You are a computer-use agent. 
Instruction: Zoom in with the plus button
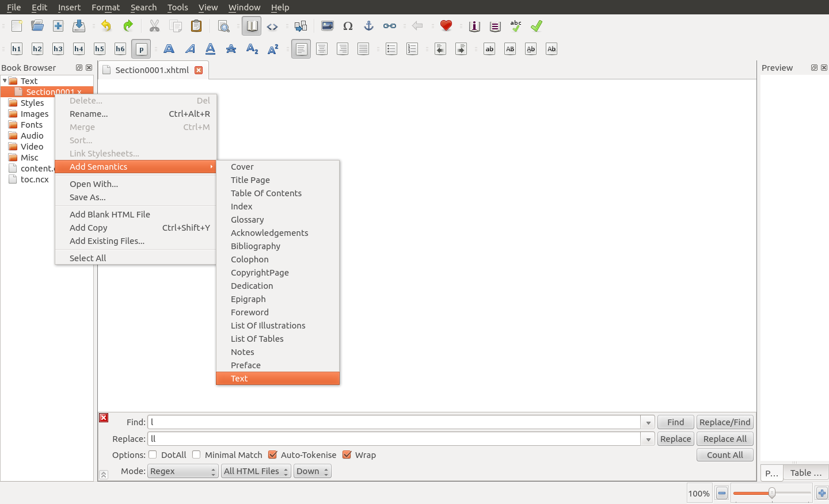822,493
